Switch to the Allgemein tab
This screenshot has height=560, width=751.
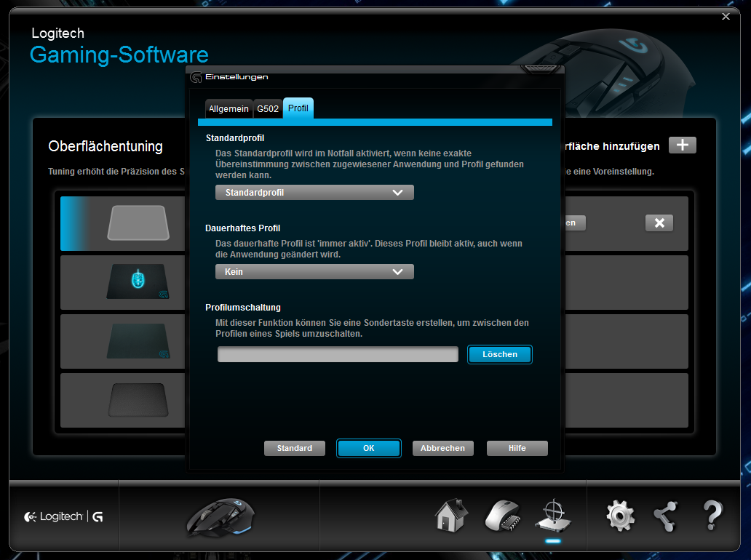tap(229, 108)
